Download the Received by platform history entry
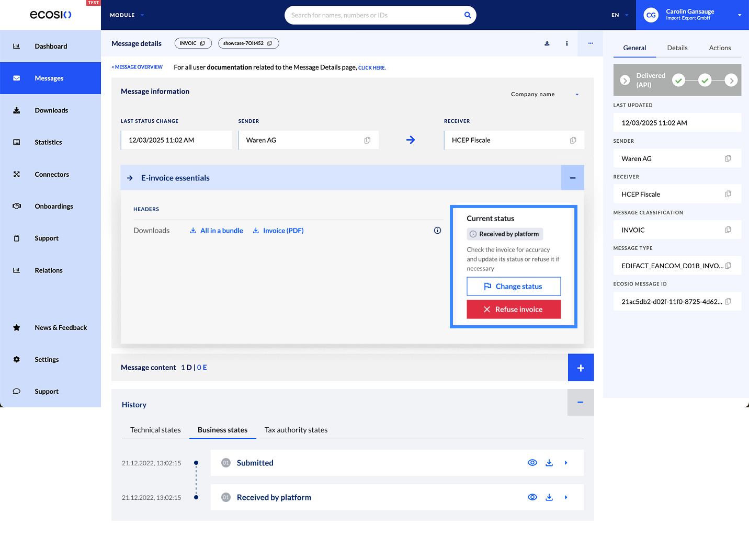749x560 pixels. click(x=549, y=497)
